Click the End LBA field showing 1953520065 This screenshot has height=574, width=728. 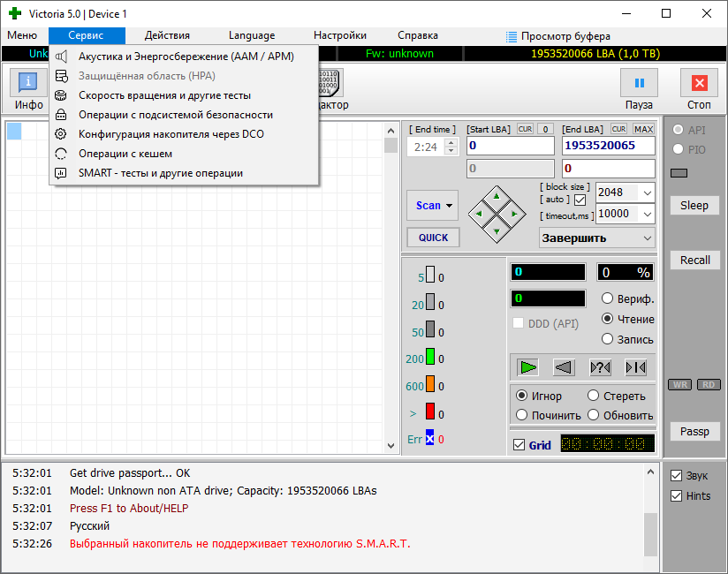pyautogui.click(x=608, y=146)
